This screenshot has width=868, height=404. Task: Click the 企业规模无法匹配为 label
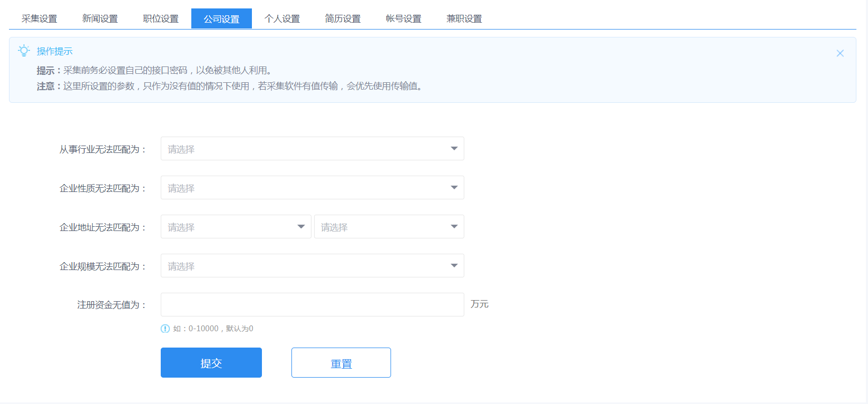tap(103, 266)
